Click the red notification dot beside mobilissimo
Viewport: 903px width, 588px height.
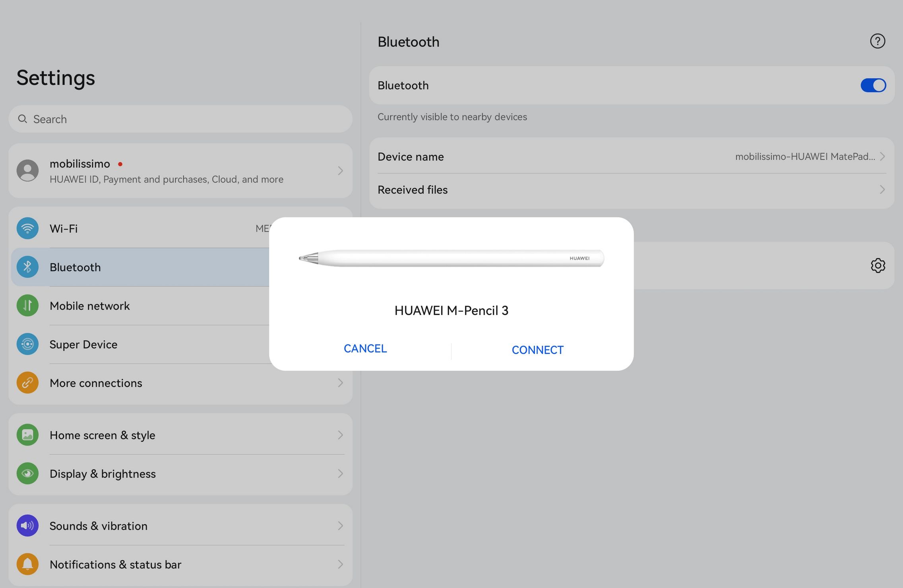pos(120,164)
